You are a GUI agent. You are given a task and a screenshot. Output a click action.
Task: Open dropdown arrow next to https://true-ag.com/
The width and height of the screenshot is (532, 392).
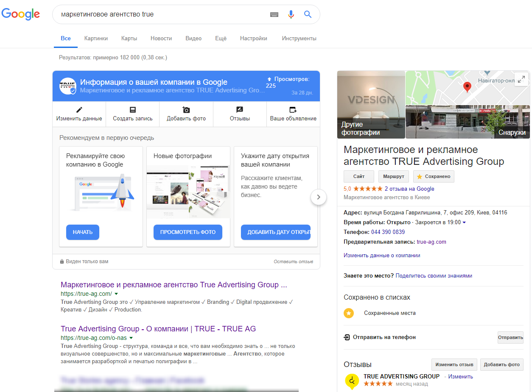[116, 294]
